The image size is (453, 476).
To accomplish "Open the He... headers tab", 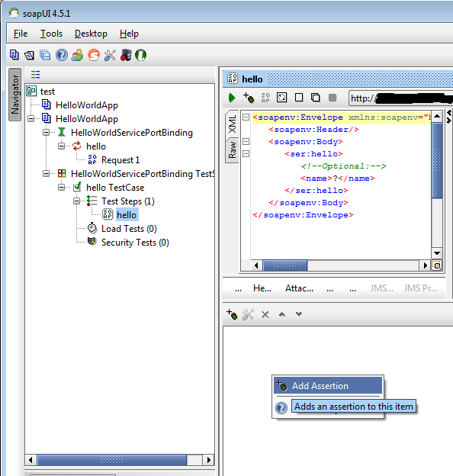I will (x=262, y=288).
